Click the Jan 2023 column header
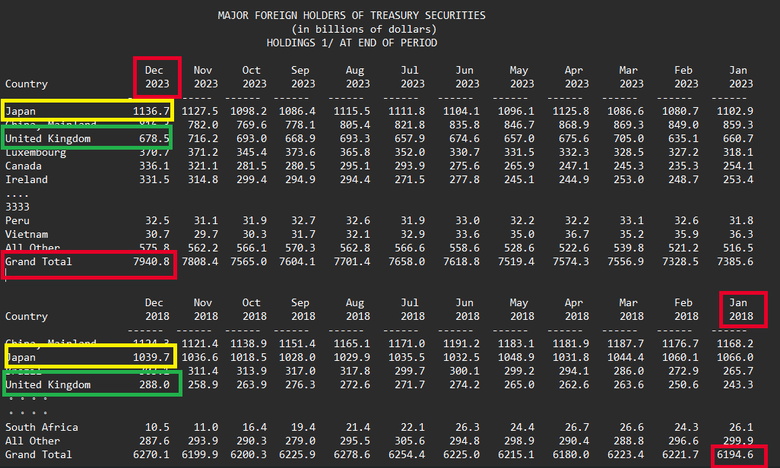 pos(741,77)
